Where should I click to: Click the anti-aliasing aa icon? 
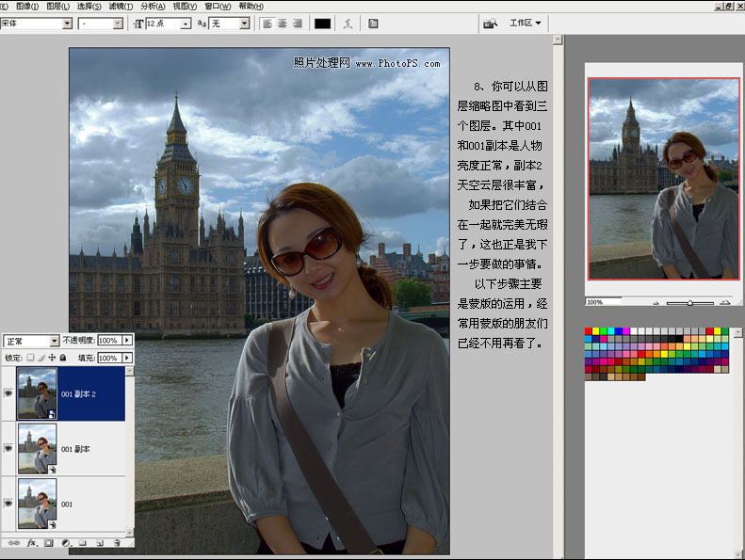click(x=202, y=24)
